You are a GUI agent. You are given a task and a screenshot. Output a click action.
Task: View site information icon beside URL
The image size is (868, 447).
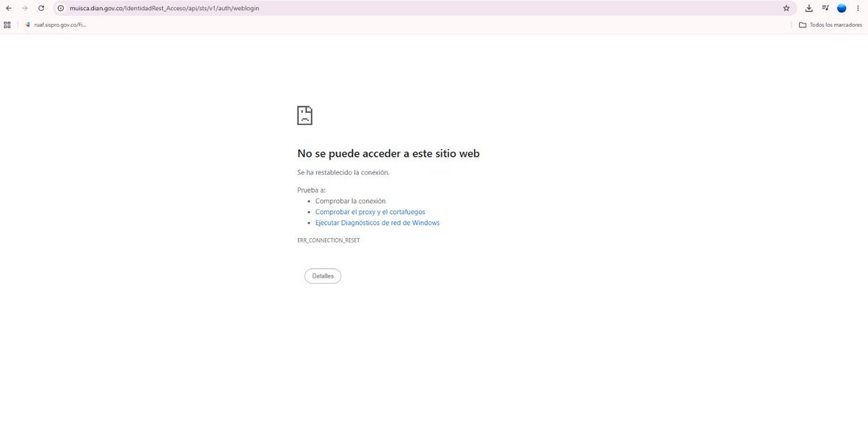(x=61, y=8)
